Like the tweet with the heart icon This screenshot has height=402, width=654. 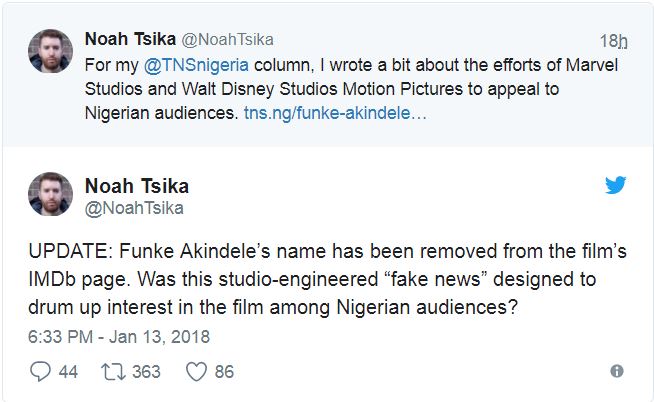click(x=195, y=371)
